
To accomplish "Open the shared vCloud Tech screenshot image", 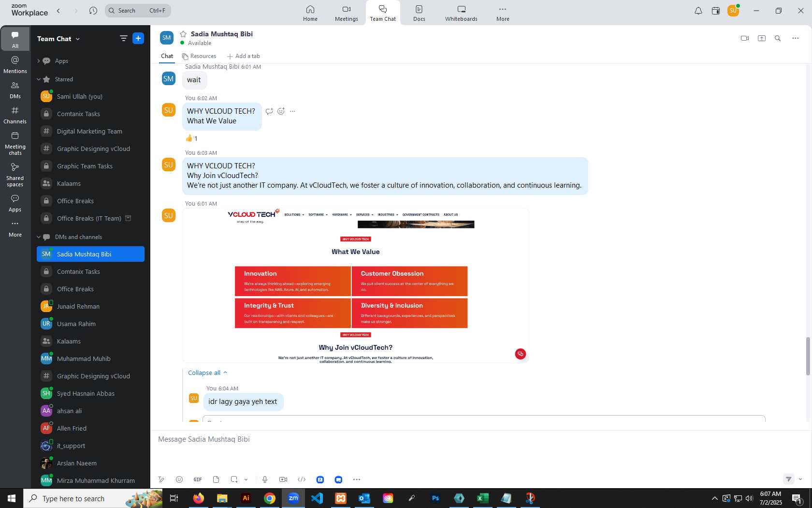I will [x=356, y=286].
